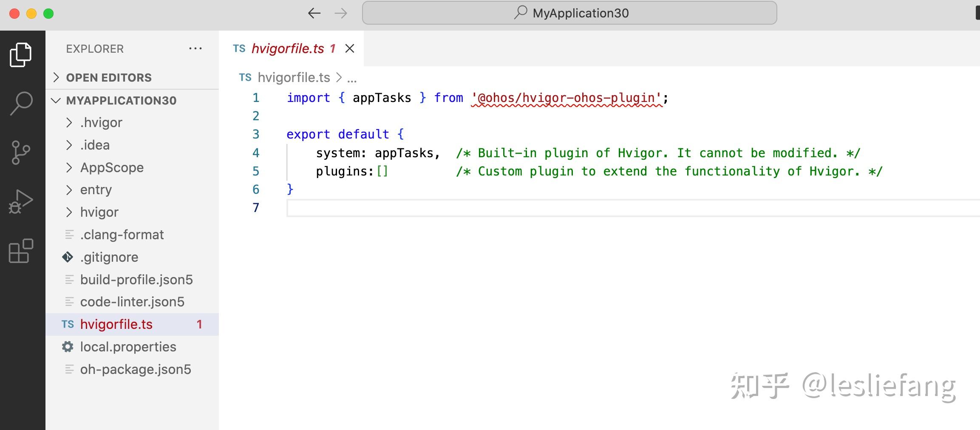This screenshot has width=980, height=430.
Task: Expand the entry folder
Action: (132, 190)
